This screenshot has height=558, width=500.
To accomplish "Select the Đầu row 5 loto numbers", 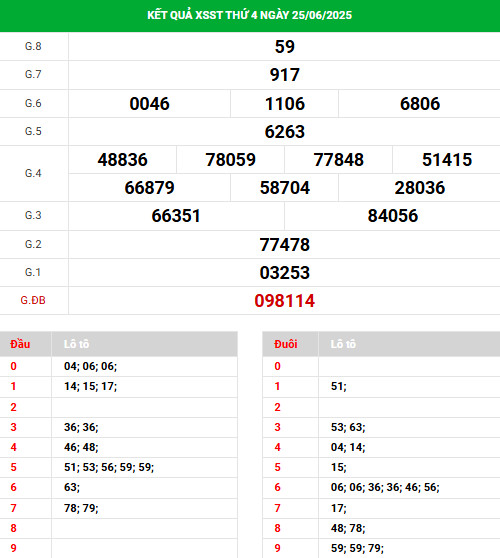I will 109,467.
